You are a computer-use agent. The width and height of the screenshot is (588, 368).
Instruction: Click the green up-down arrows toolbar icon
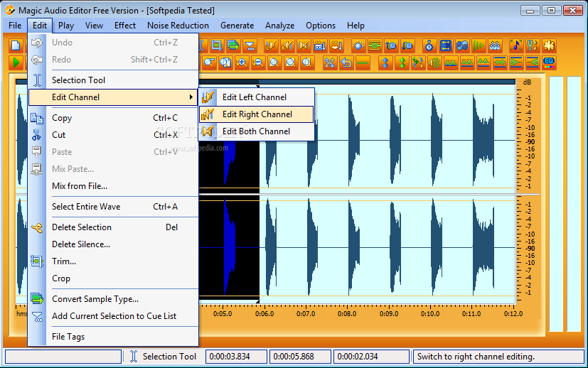402,63
